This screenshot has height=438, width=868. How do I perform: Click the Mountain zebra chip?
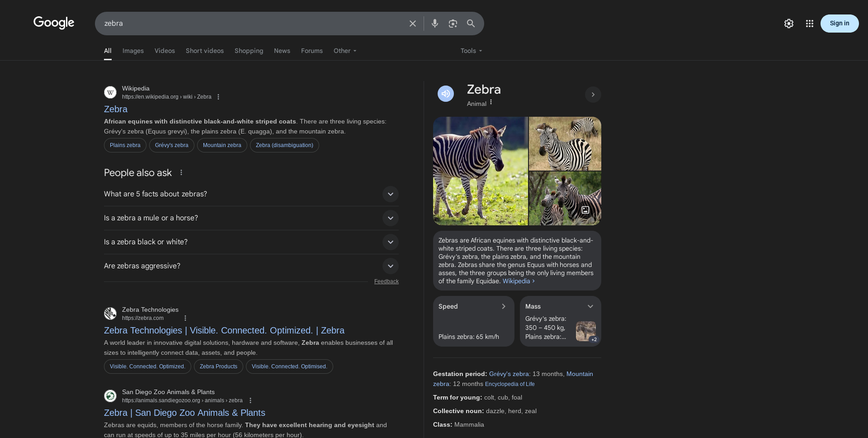(222, 145)
